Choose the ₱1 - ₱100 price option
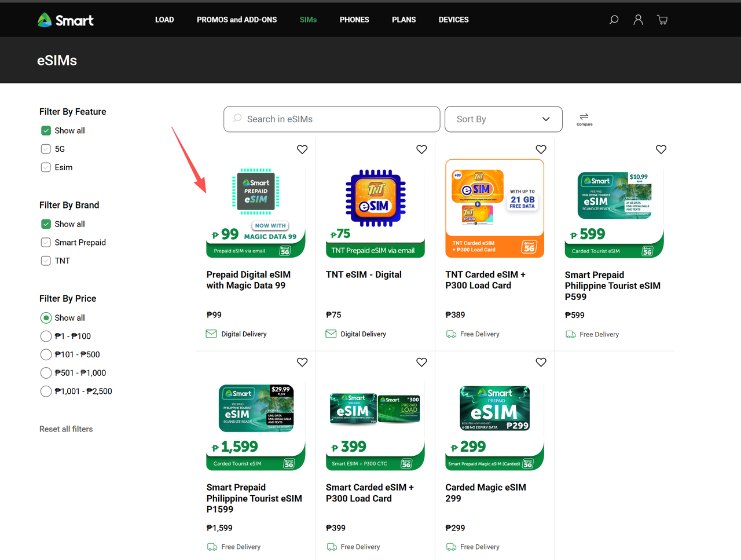This screenshot has width=741, height=560. pyautogui.click(x=46, y=336)
